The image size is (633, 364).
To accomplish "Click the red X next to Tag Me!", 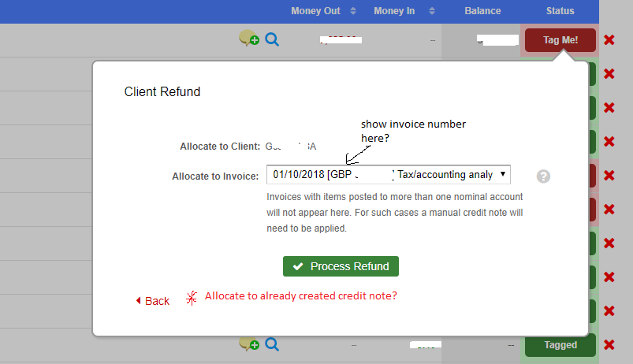I will click(x=609, y=39).
